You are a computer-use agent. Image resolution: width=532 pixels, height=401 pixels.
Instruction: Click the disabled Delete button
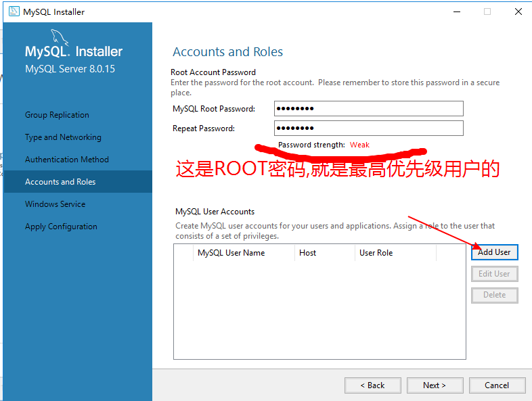[494, 295]
